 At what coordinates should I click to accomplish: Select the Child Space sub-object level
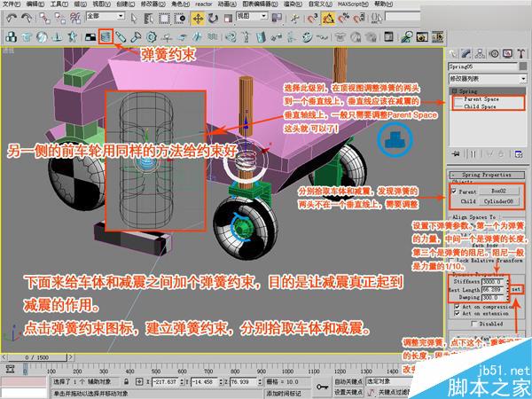click(x=480, y=106)
